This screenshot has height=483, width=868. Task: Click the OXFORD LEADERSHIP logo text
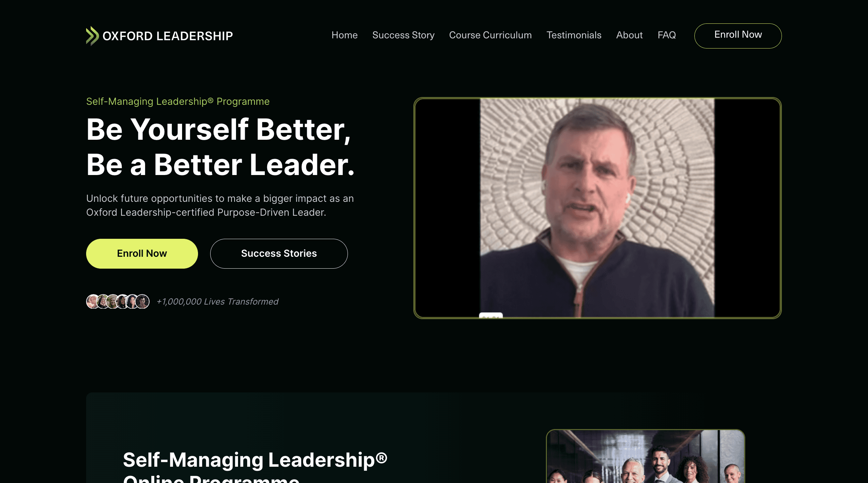(168, 36)
